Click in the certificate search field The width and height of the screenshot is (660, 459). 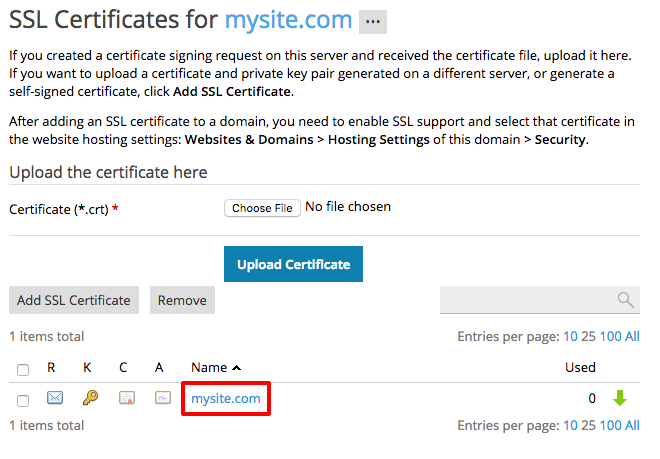pyautogui.click(x=527, y=300)
